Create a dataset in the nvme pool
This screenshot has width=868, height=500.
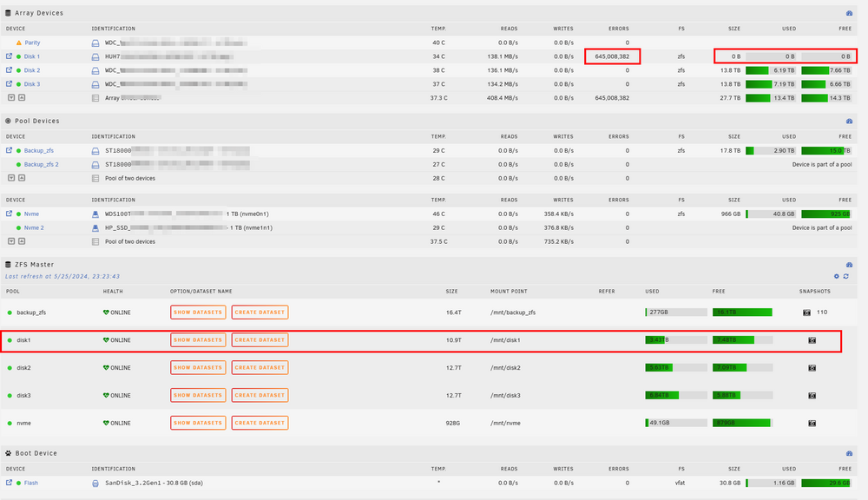point(260,423)
